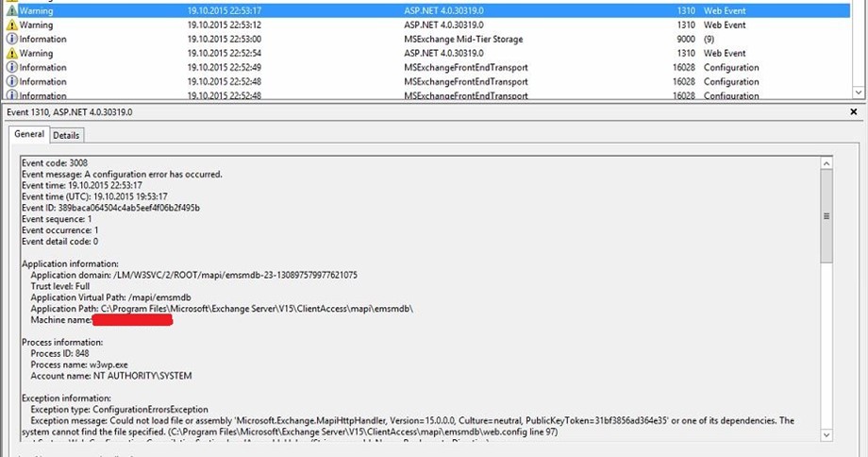This screenshot has height=457, width=868.
Task: Select the Information event at 22:52:49
Action: [427, 68]
